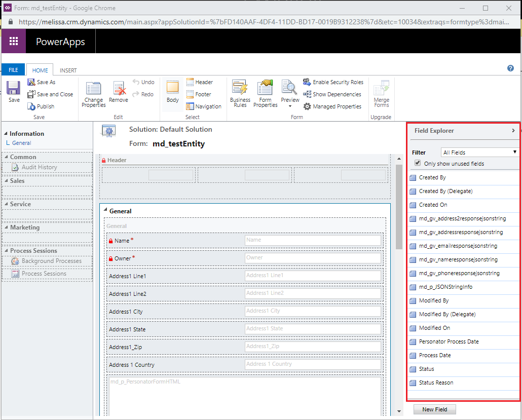The image size is (522, 420).
Task: Click the Remove field icon
Action: (x=119, y=89)
